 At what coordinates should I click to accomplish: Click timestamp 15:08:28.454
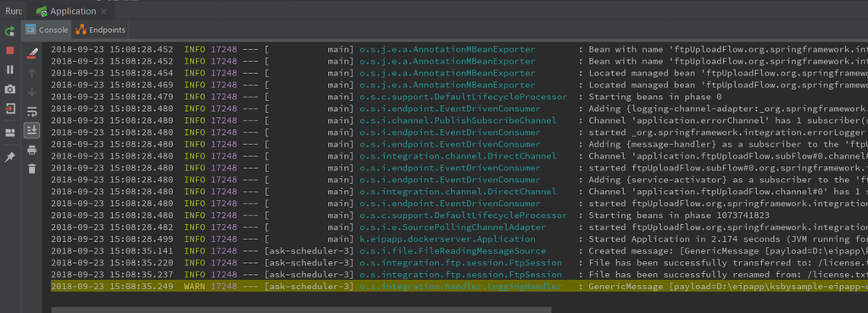point(142,73)
